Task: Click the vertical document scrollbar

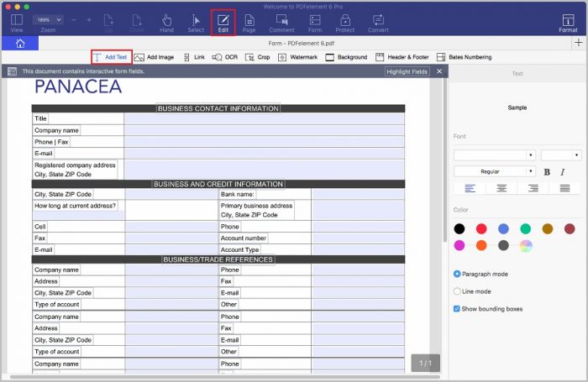Action: pyautogui.click(x=444, y=160)
